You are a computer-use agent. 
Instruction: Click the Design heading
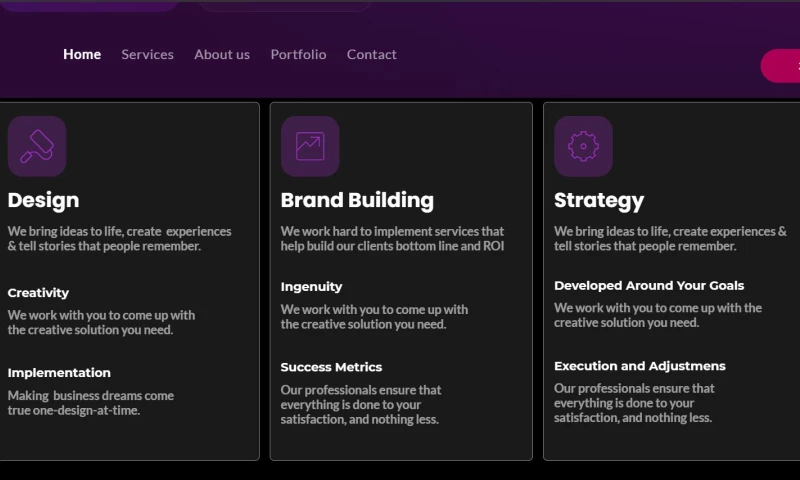tap(43, 200)
